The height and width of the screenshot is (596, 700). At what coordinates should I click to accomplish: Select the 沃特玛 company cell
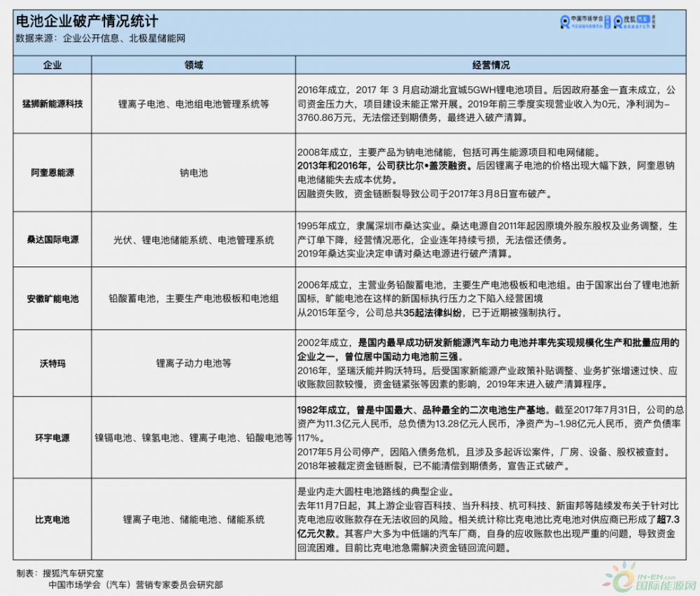click(52, 364)
